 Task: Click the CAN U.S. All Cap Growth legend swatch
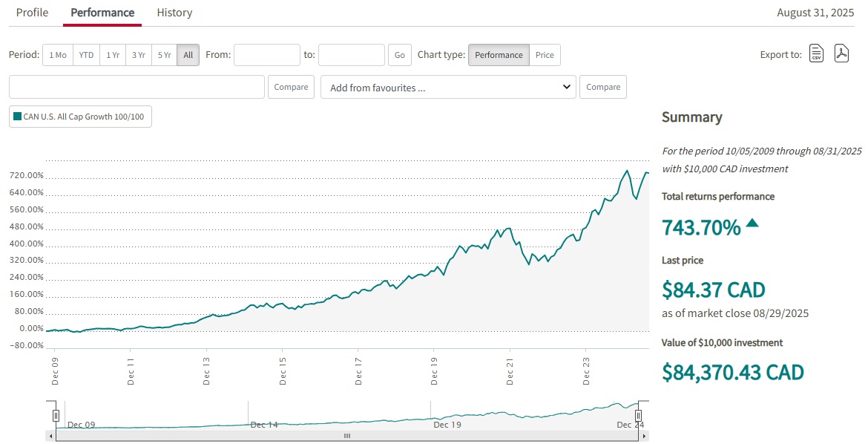[x=18, y=117]
